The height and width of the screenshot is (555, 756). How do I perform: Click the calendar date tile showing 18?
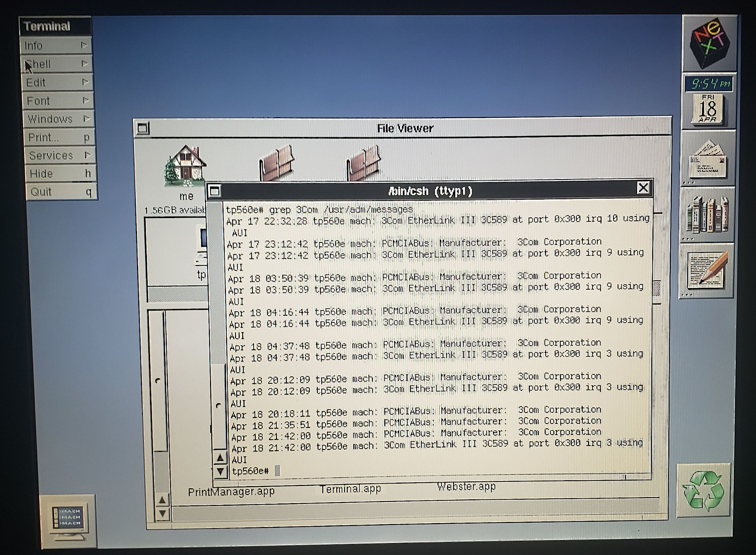(708, 109)
